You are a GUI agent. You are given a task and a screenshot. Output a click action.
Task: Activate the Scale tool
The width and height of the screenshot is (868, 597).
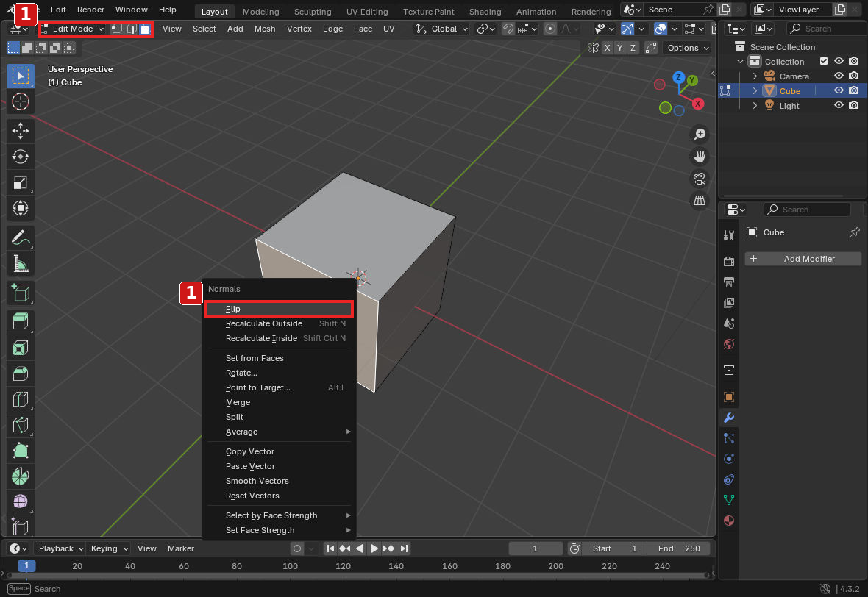[x=21, y=182]
